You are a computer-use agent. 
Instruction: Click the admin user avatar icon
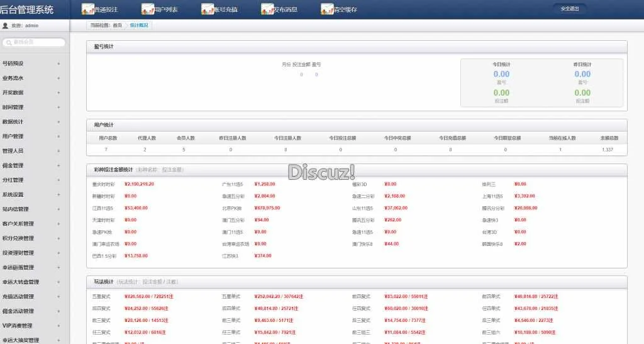[x=6, y=26]
